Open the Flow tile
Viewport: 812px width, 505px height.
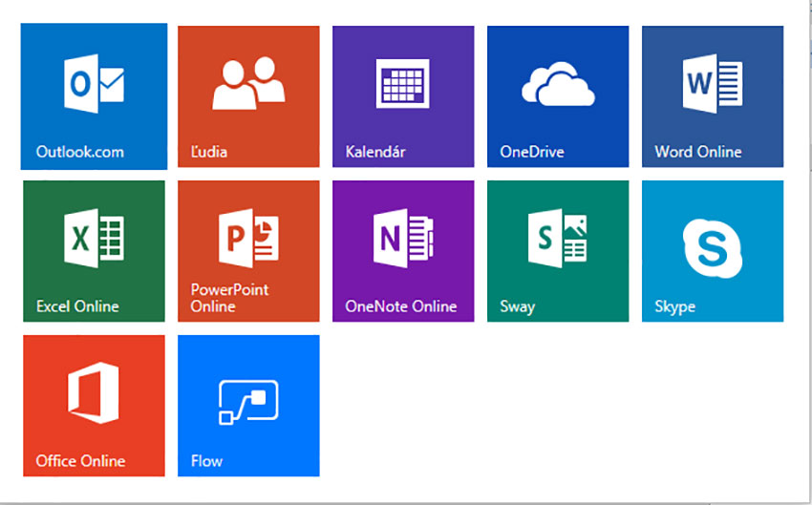click(x=248, y=406)
